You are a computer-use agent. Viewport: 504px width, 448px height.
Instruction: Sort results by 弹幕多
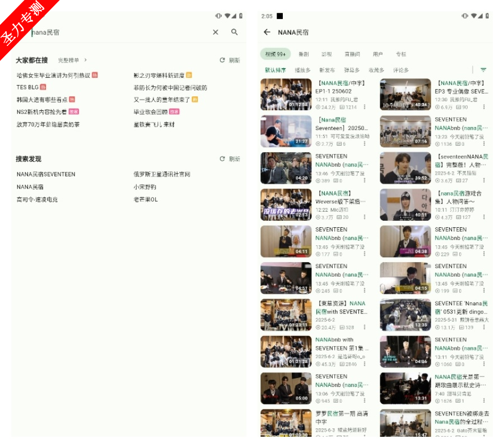point(352,70)
